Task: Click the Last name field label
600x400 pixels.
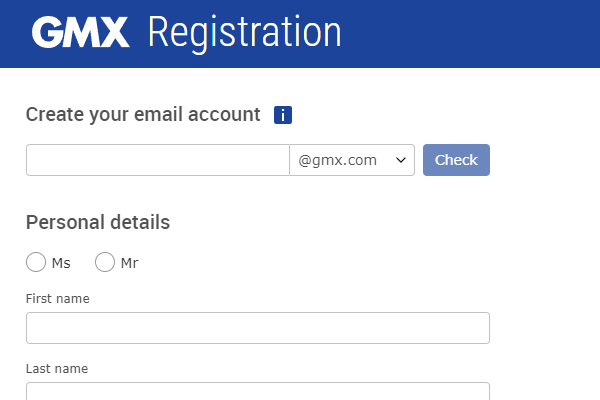Action: click(57, 368)
